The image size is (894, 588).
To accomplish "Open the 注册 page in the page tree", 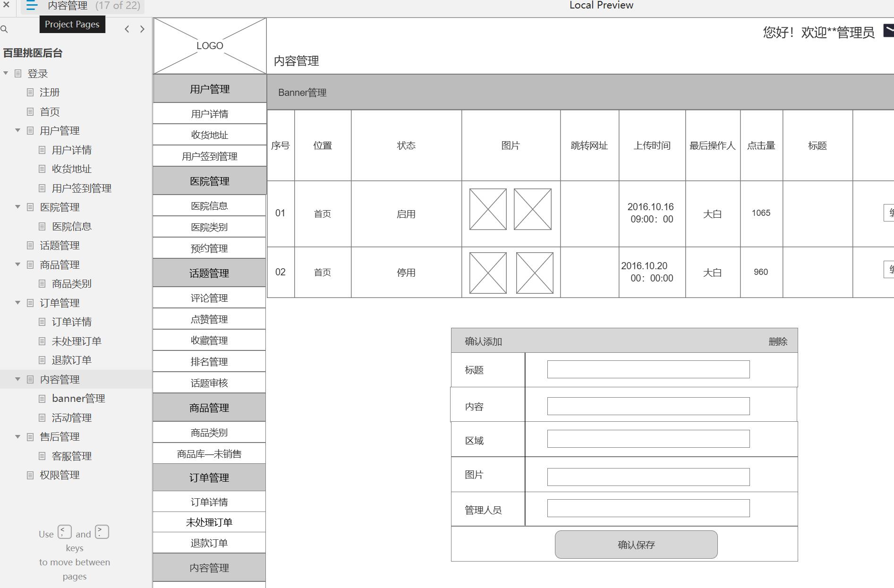I will (50, 93).
